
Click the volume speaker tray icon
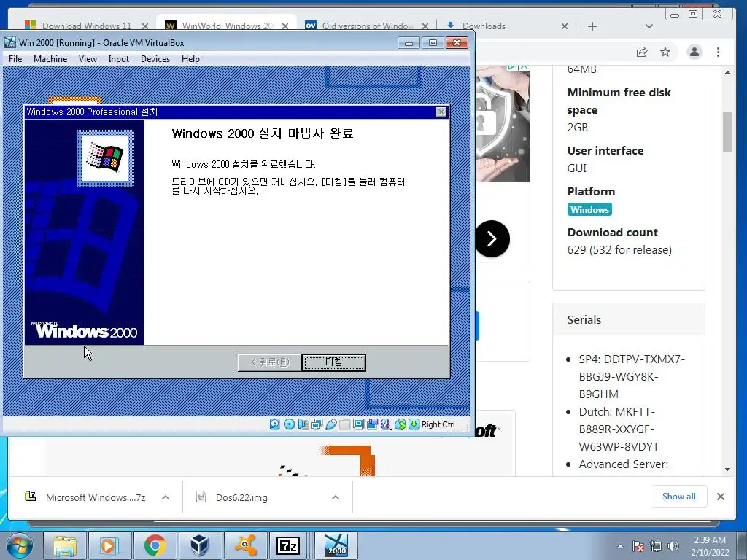click(673, 547)
